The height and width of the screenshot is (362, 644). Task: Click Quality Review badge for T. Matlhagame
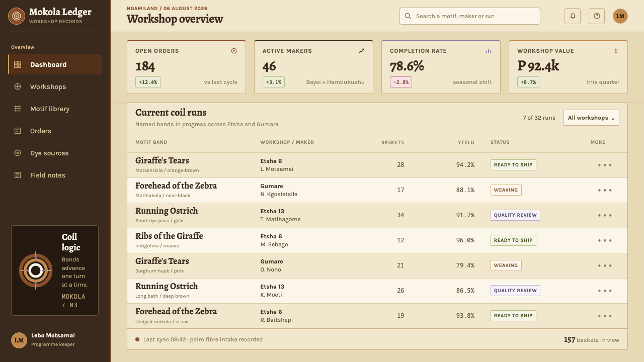pos(515,215)
